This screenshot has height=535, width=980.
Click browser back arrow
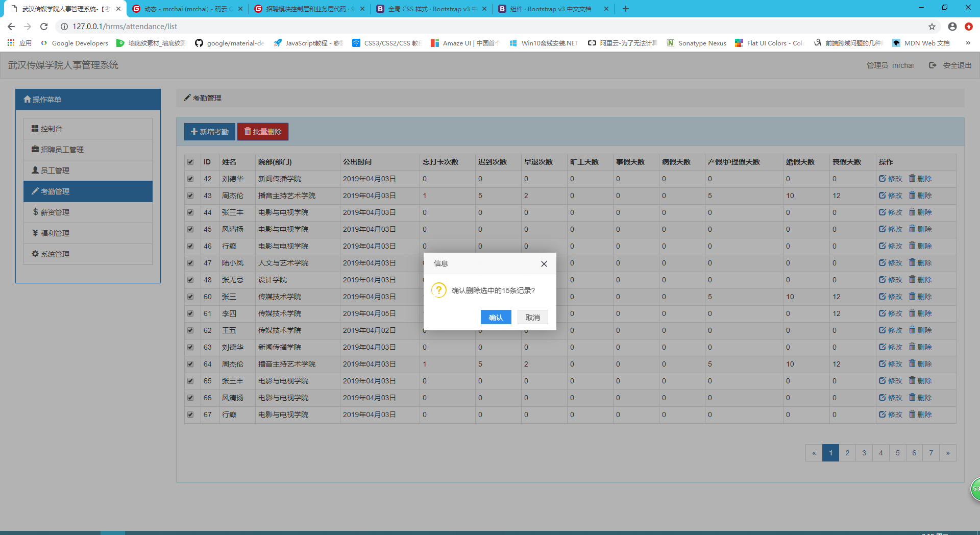11,27
